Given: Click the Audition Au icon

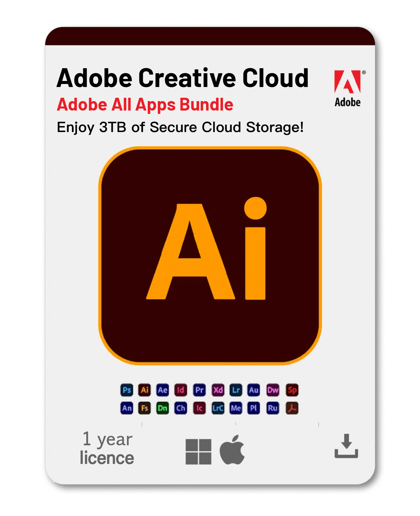Looking at the screenshot, I should (x=254, y=390).
